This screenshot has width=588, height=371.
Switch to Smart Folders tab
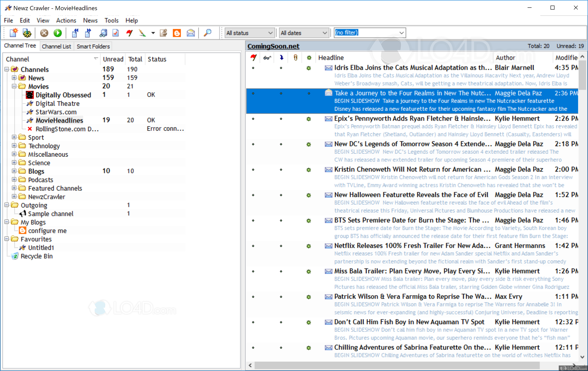click(93, 46)
